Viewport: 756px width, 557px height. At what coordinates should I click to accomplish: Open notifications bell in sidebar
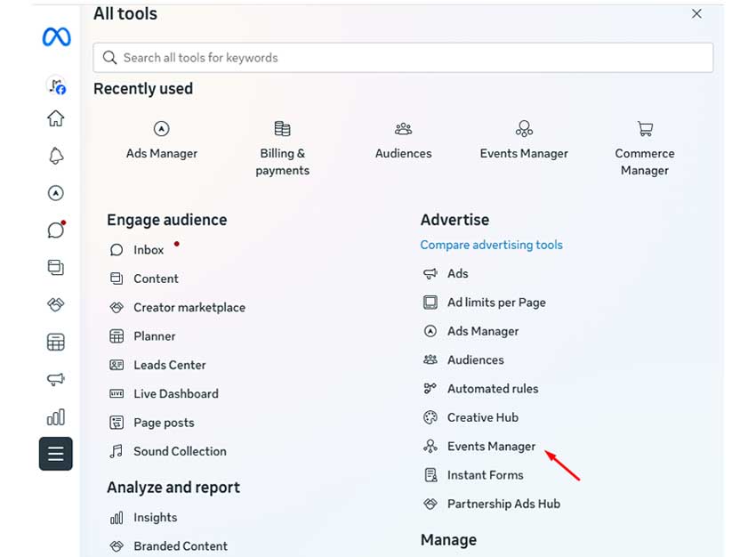tap(56, 156)
